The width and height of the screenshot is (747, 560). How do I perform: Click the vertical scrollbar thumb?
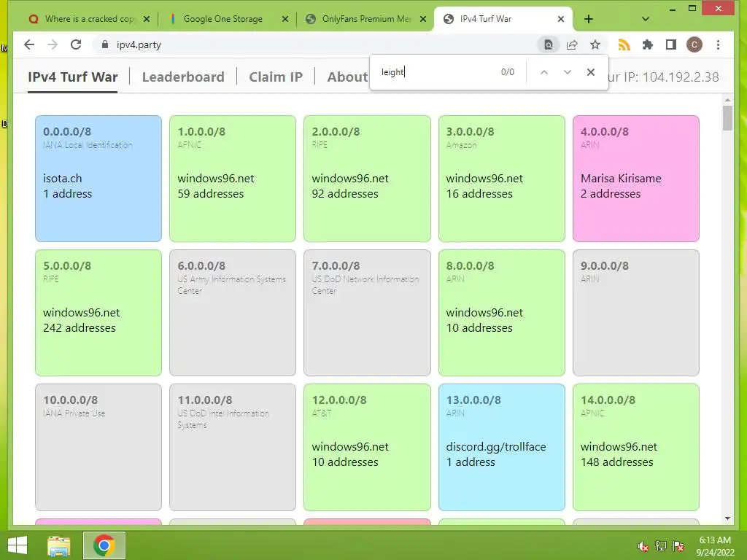click(x=727, y=118)
